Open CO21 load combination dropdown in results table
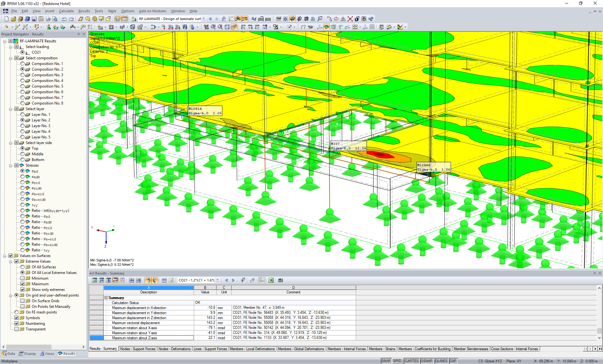This screenshot has width=603, height=364. pos(217,280)
